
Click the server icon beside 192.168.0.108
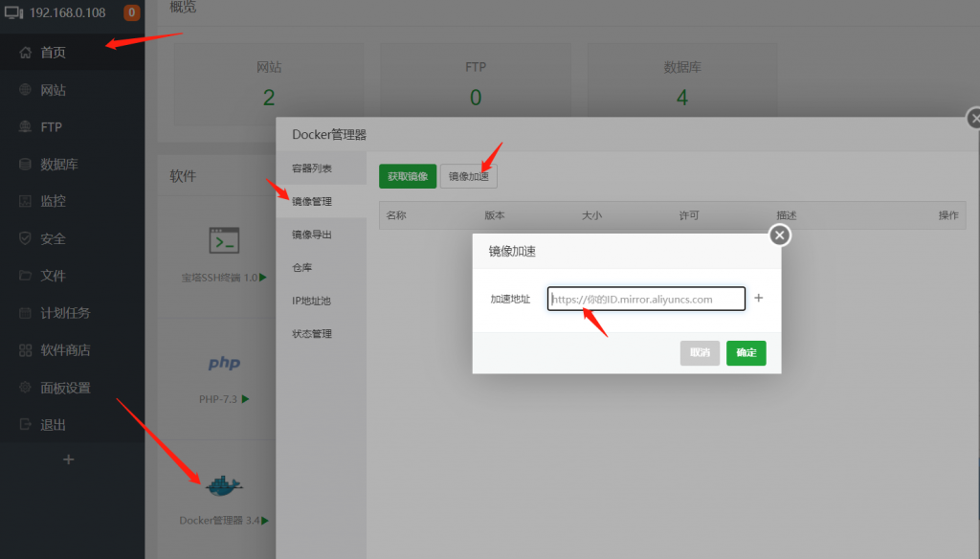[13, 12]
